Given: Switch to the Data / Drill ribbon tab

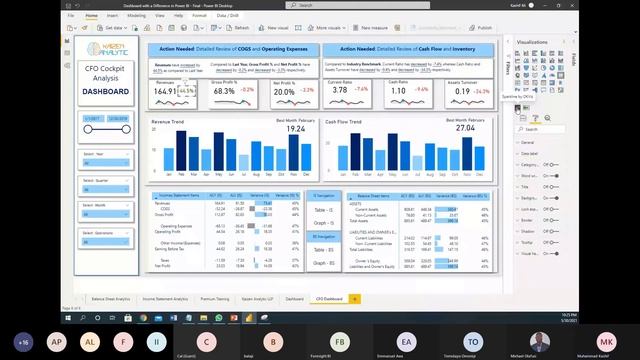Looking at the screenshot, I should coord(227,16).
